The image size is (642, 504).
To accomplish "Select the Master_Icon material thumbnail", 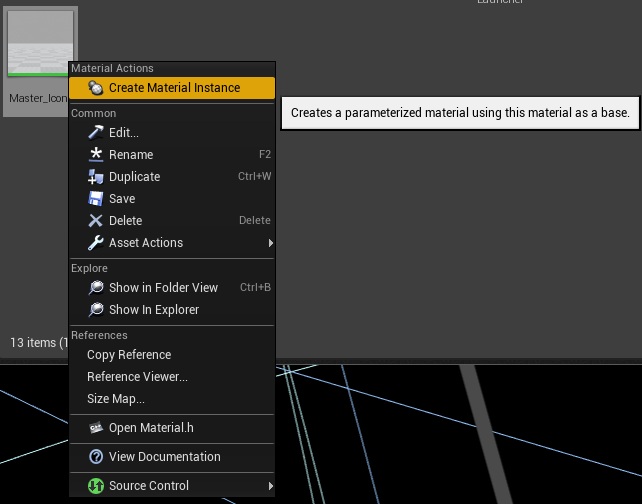I will (x=40, y=43).
